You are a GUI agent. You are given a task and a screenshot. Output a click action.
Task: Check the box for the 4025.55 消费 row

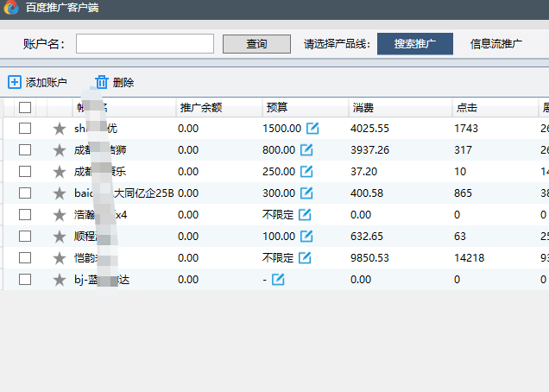pos(25,128)
